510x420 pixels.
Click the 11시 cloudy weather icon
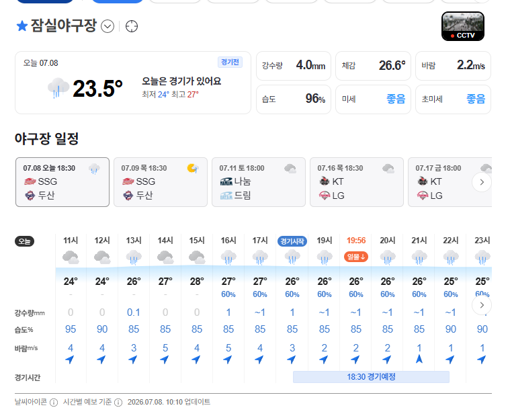tap(71, 257)
